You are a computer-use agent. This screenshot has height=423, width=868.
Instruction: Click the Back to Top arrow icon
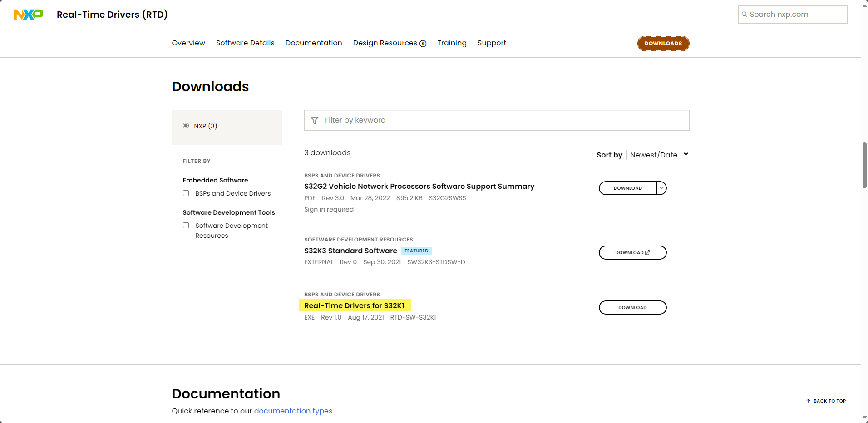(x=808, y=401)
